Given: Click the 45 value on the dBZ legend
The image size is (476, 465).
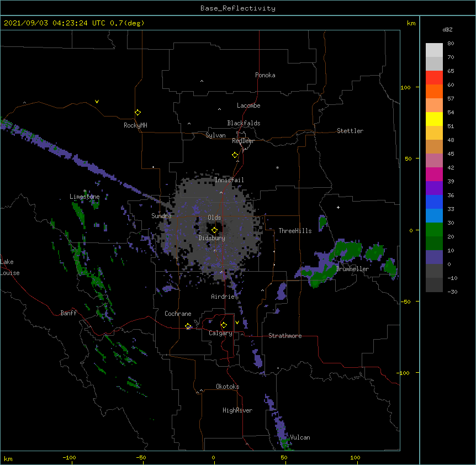Looking at the screenshot, I should click(x=451, y=154).
